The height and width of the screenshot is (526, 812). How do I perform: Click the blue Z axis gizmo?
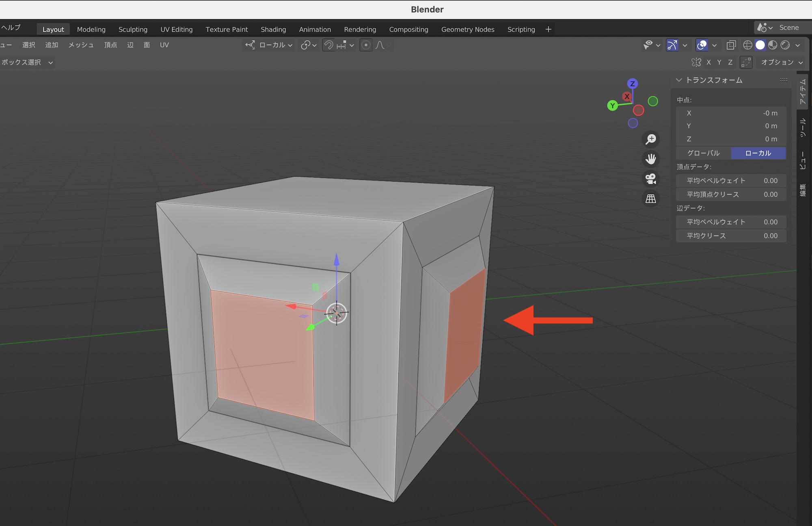(632, 84)
